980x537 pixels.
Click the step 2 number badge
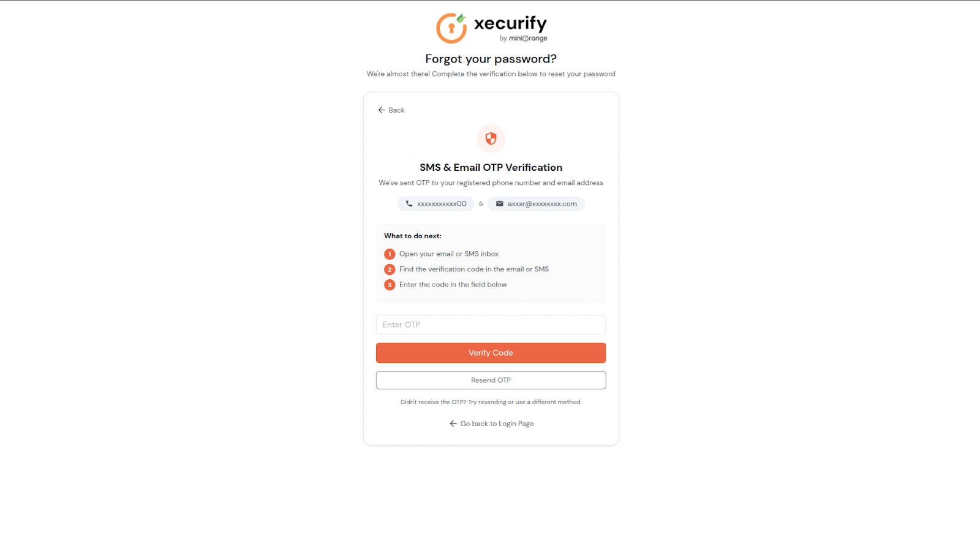pos(390,269)
